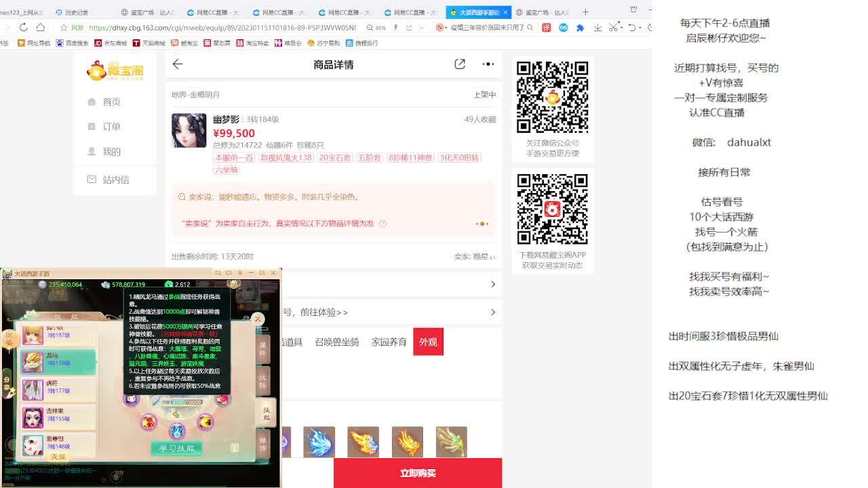Click the 分享 share button in game
The width and height of the screenshot is (868, 488).
pyautogui.click(x=7, y=384)
